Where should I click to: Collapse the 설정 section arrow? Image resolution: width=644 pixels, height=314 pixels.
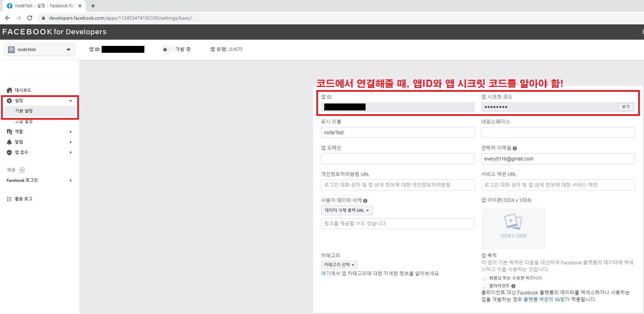point(71,101)
